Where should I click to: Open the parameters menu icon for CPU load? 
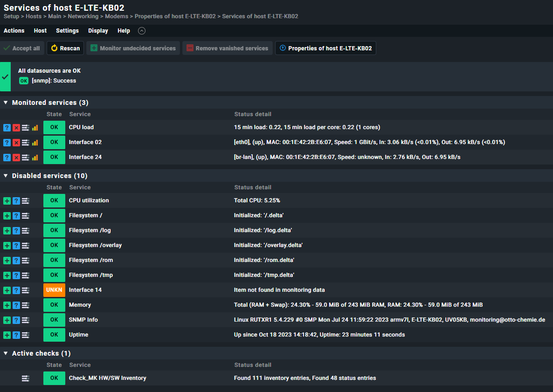tap(25, 128)
